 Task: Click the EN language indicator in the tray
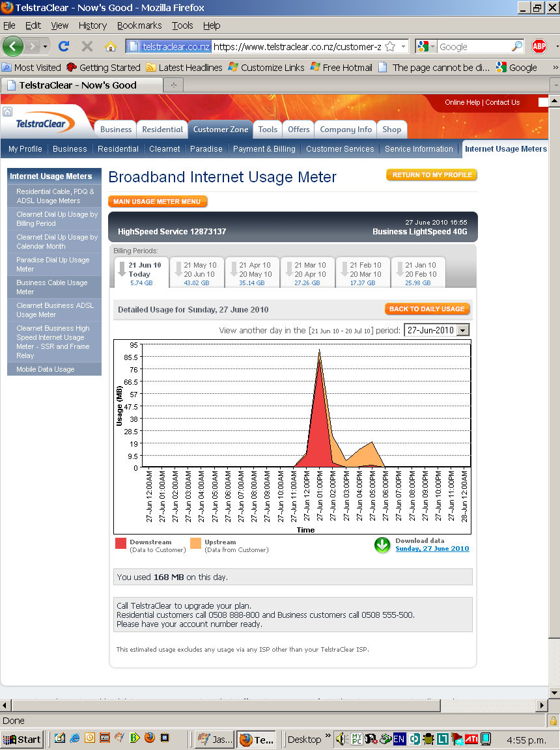pyautogui.click(x=399, y=740)
